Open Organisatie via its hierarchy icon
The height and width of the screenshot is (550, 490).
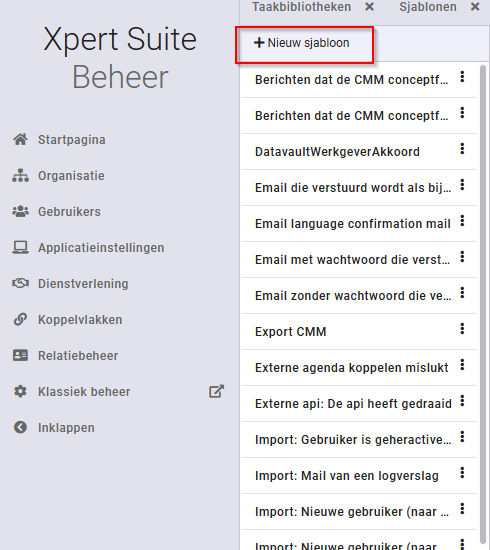click(x=20, y=175)
